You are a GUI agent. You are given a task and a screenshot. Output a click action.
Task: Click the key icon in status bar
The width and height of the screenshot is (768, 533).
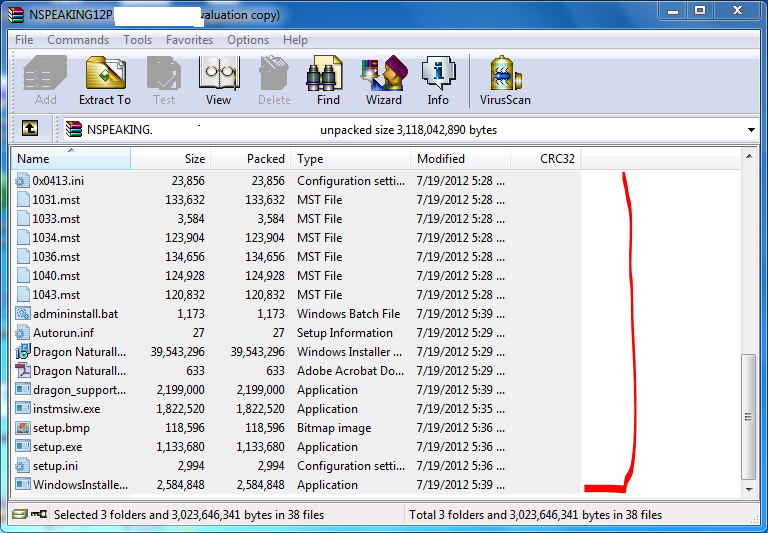tap(39, 514)
